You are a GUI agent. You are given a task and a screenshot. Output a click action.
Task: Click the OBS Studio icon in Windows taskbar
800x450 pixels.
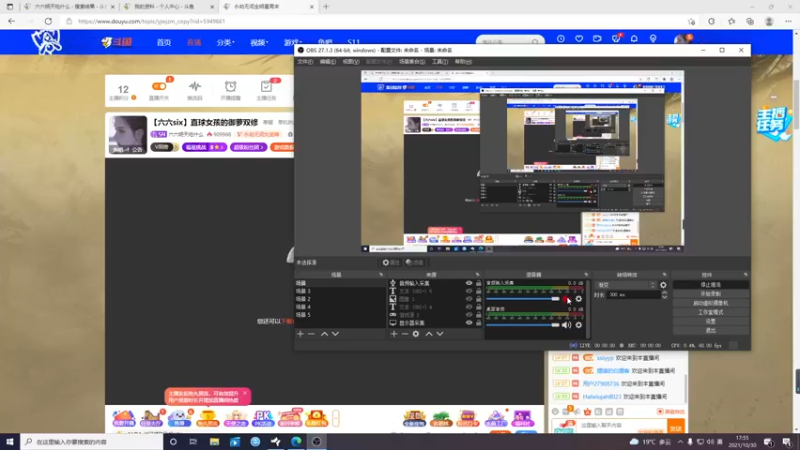click(x=316, y=442)
